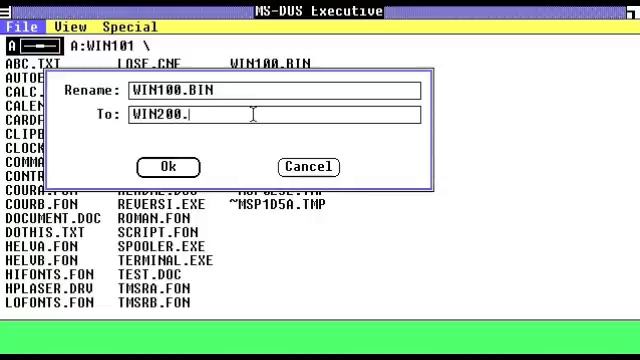Select file COURB.FON
Viewport: 640px width, 360px height.
[42, 204]
